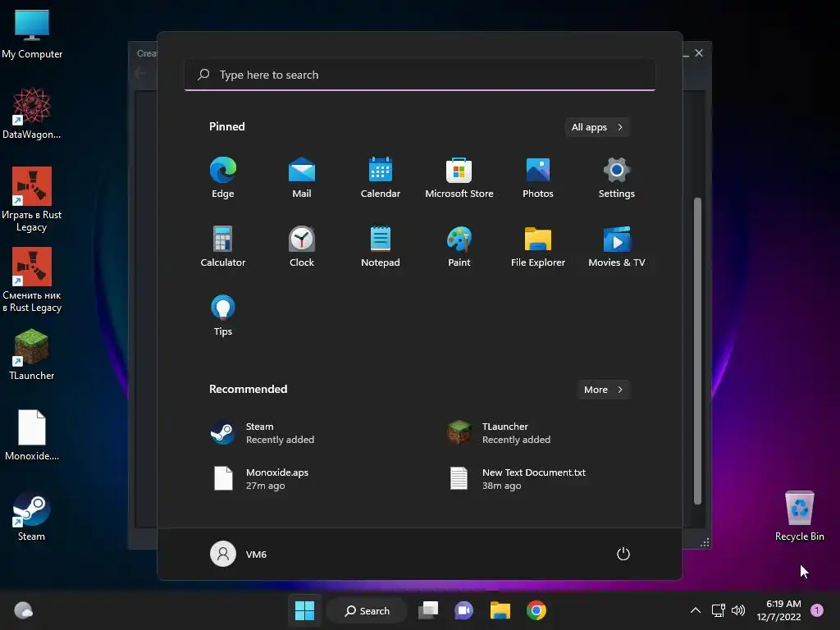
Task: Click the Windows Start button on taskbar
Action: [x=305, y=610]
